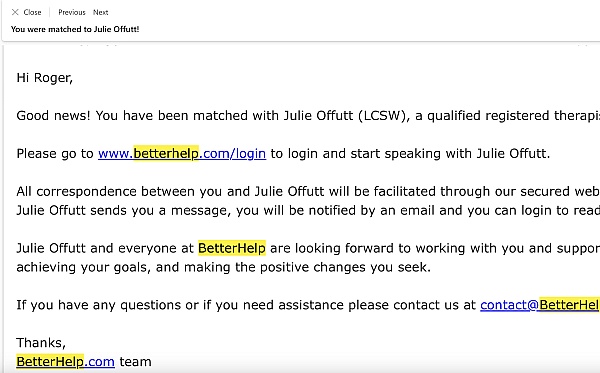Click the "All correspondence" paragraph start
This screenshot has width=600, height=373.
point(76,191)
